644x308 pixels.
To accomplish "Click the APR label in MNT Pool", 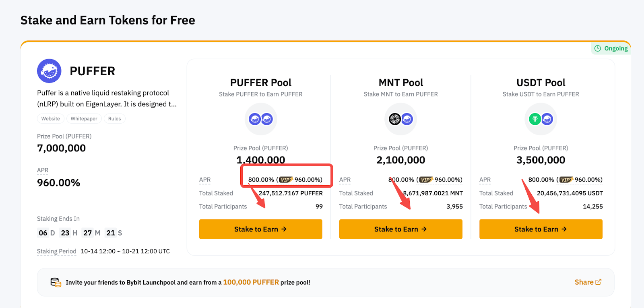I will (345, 180).
